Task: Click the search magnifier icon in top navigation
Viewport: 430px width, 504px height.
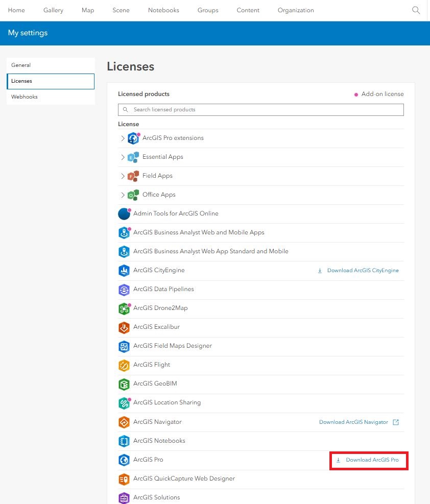Action: (416, 10)
